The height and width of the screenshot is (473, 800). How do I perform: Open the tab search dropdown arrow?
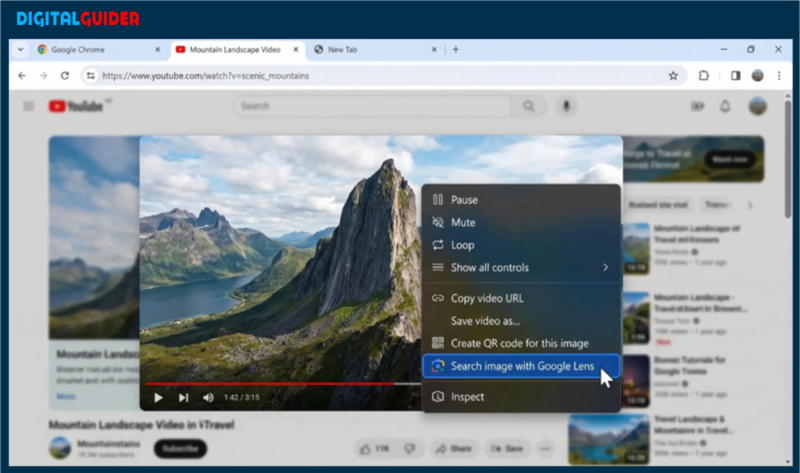(x=20, y=49)
